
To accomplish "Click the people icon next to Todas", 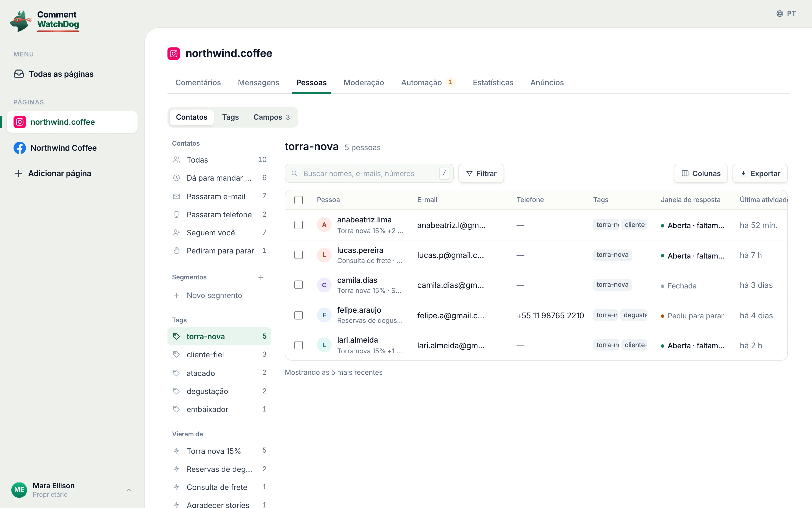I will pyautogui.click(x=176, y=159).
